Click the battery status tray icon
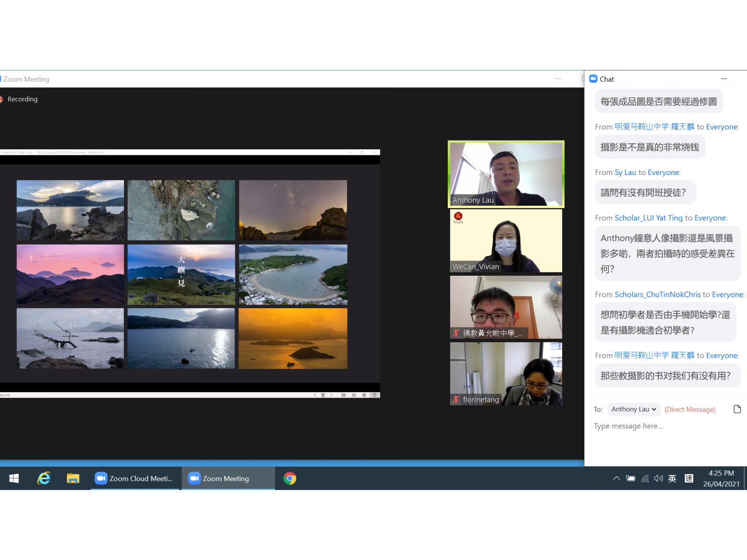747x560 pixels. 631,478
